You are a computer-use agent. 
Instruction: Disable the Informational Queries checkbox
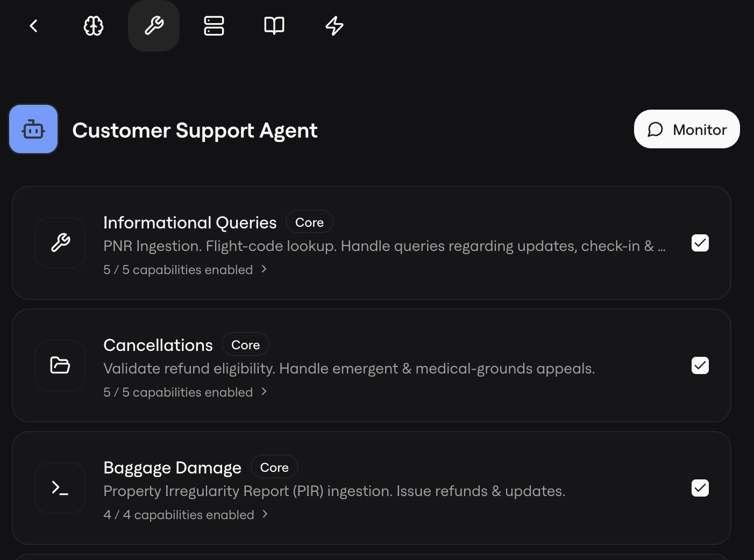pos(700,243)
